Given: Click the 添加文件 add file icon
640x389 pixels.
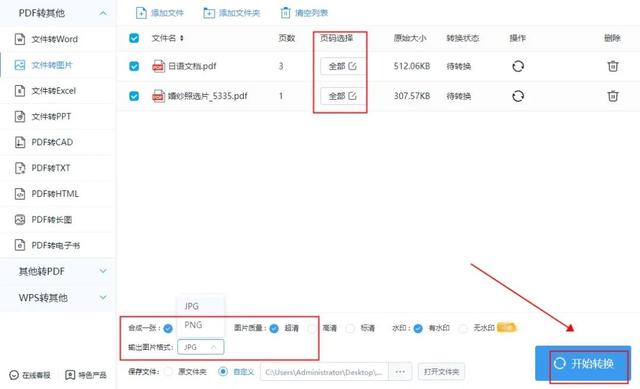Looking at the screenshot, I should (141, 13).
